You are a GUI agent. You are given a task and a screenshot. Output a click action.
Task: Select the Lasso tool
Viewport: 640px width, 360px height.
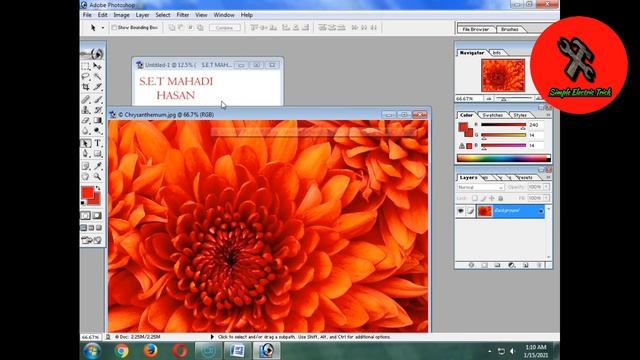tap(86, 76)
